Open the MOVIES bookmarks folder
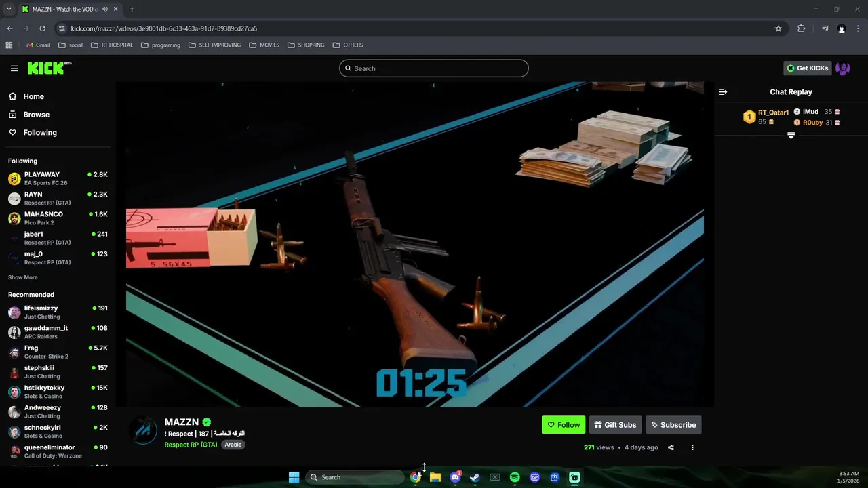The height and width of the screenshot is (488, 868). coord(264,45)
